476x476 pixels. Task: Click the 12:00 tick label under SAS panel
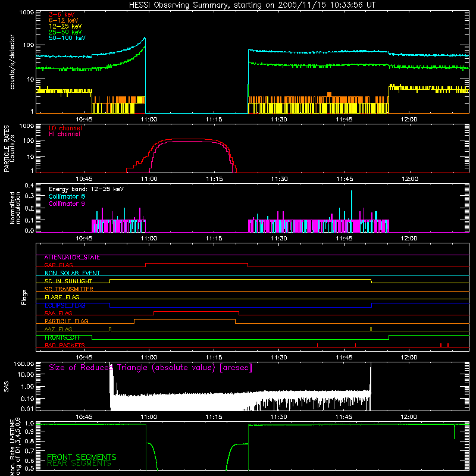(x=409, y=417)
